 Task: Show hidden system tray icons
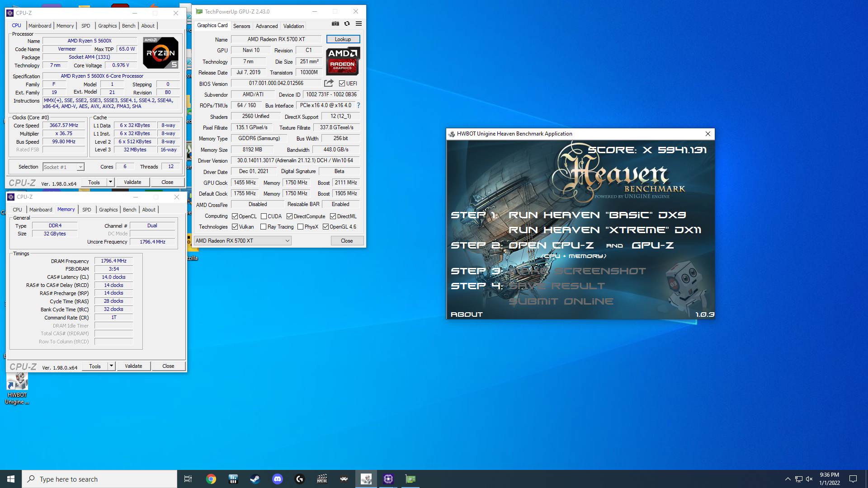[788, 479]
